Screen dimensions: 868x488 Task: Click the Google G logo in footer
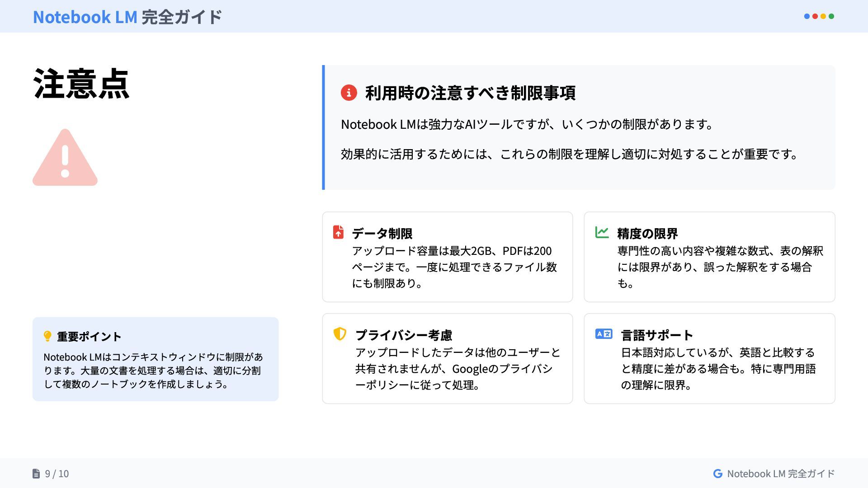(x=717, y=474)
